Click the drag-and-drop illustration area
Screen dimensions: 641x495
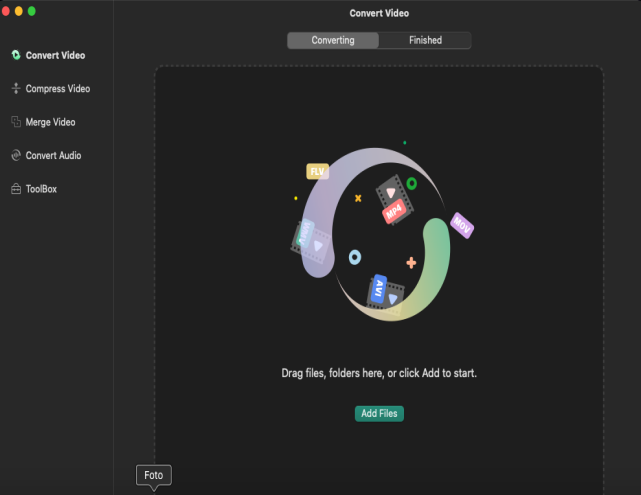point(381,233)
